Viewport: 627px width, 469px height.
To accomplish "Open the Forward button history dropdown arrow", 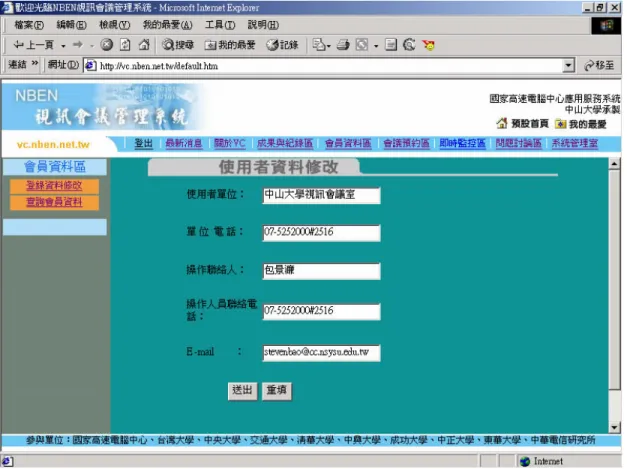I will (x=92, y=46).
